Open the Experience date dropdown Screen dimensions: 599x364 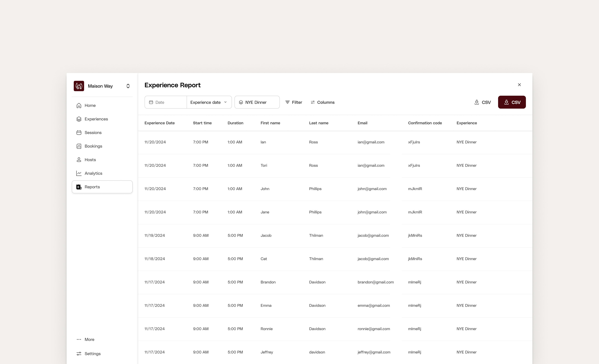tap(209, 102)
